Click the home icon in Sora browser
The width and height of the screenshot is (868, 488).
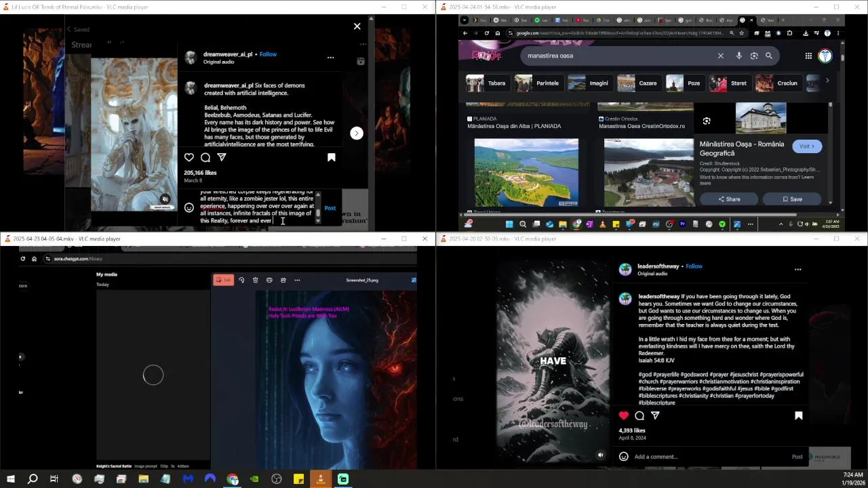(34, 259)
